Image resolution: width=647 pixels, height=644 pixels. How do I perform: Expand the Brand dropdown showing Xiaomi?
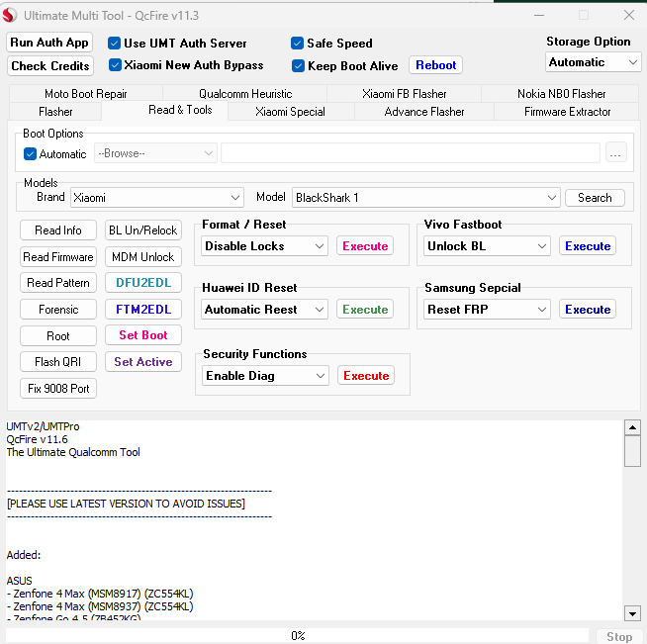[156, 198]
